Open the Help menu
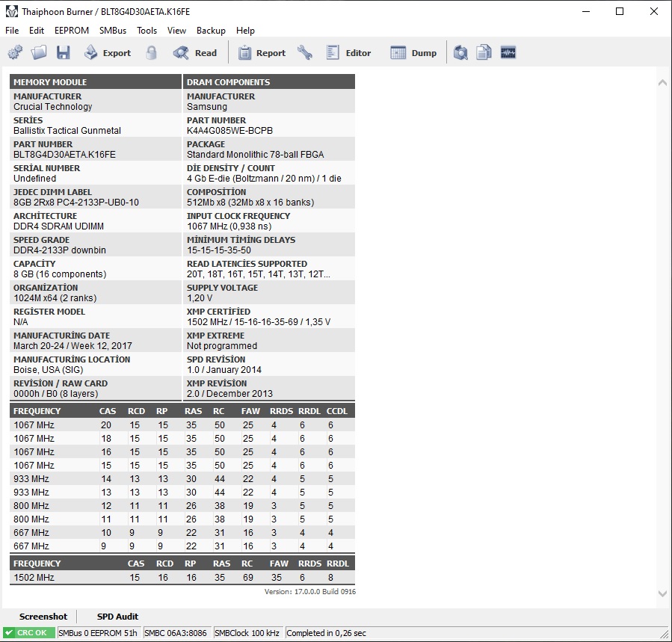This screenshot has height=642, width=672. 245,31
